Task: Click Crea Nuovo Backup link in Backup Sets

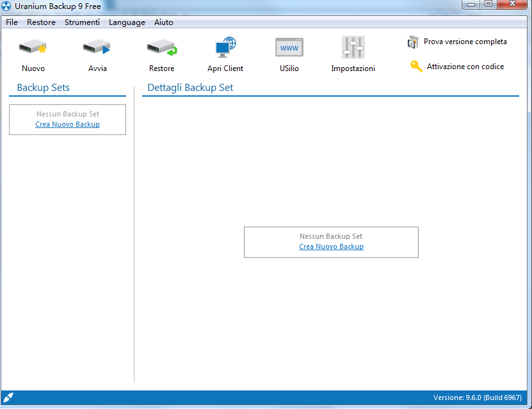Action: (x=67, y=124)
